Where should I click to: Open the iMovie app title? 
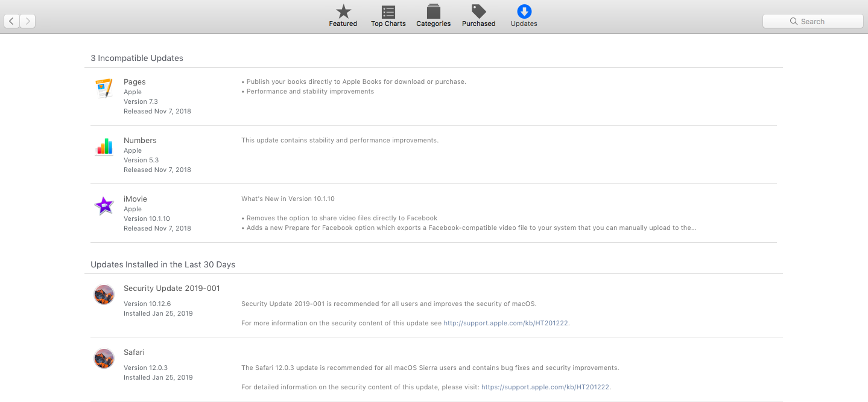pos(135,199)
